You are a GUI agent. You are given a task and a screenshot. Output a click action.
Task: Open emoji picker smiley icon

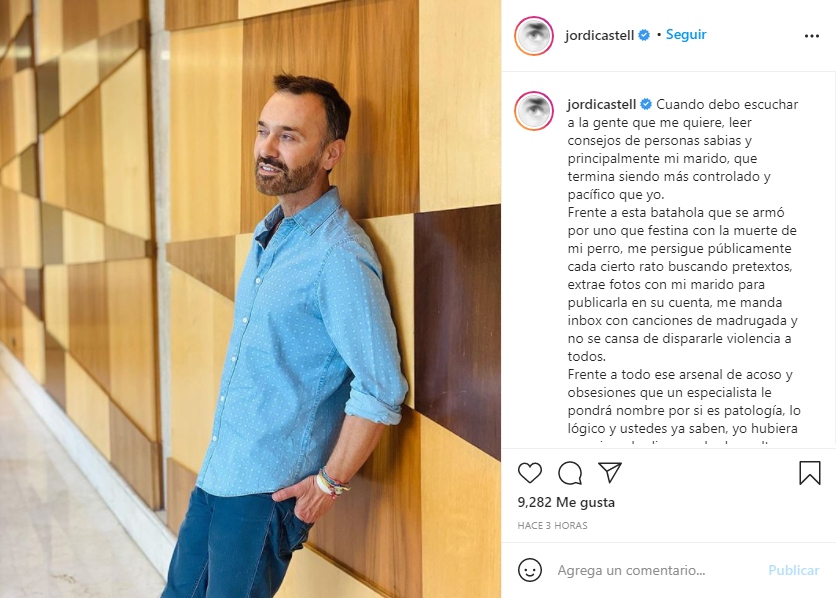point(530,570)
